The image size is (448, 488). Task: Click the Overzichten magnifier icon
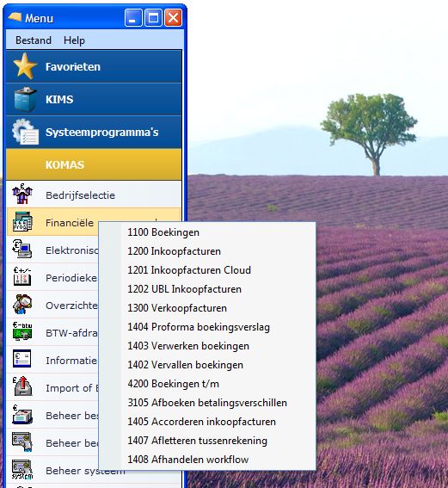pos(22,304)
